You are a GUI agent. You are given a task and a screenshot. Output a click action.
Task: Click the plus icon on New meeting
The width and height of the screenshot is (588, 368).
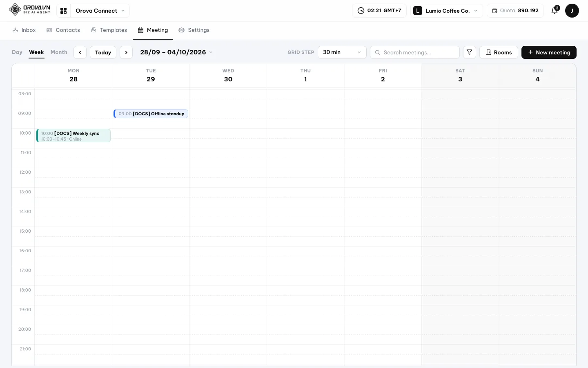click(x=530, y=52)
